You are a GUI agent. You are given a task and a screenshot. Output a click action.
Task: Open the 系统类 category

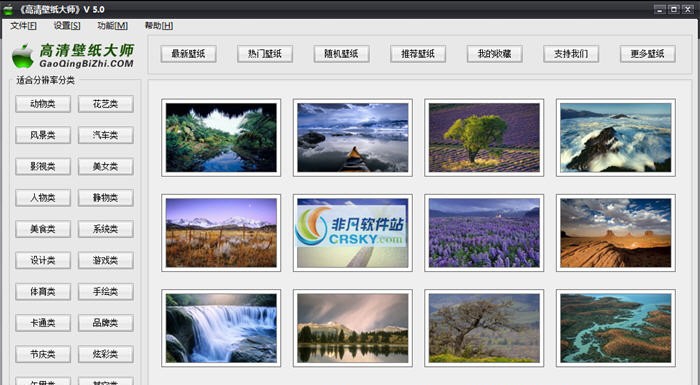click(106, 229)
